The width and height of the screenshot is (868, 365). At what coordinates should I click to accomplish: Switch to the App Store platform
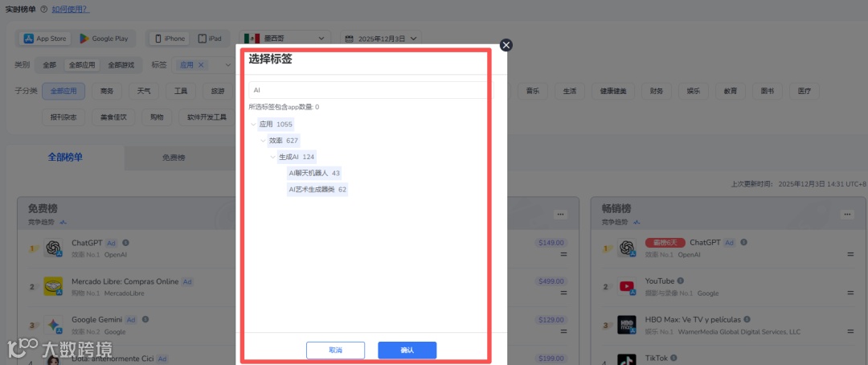45,39
